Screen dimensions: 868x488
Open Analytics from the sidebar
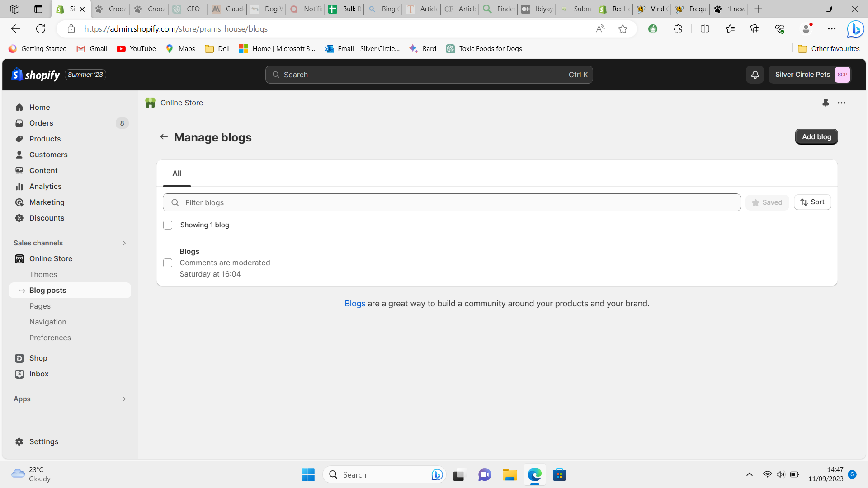click(x=45, y=187)
